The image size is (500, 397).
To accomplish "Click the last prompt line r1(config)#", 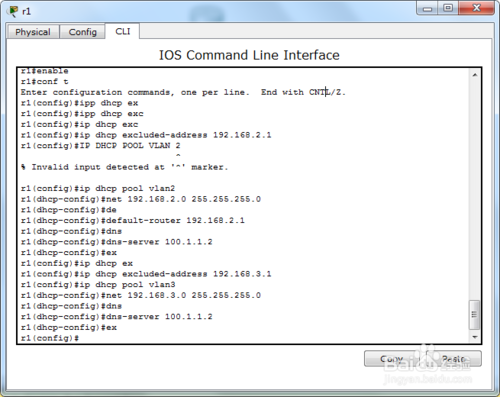I will 50,338.
